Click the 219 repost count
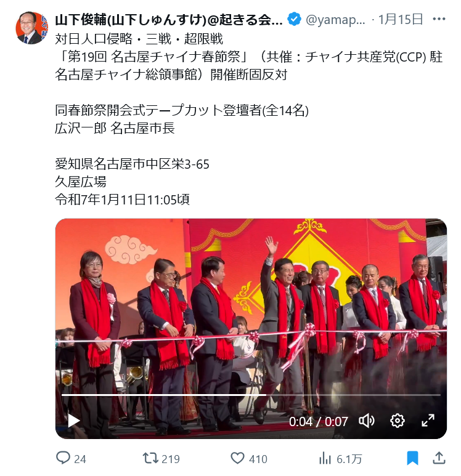Image resolution: width=461 pixels, height=476 pixels. (170, 459)
